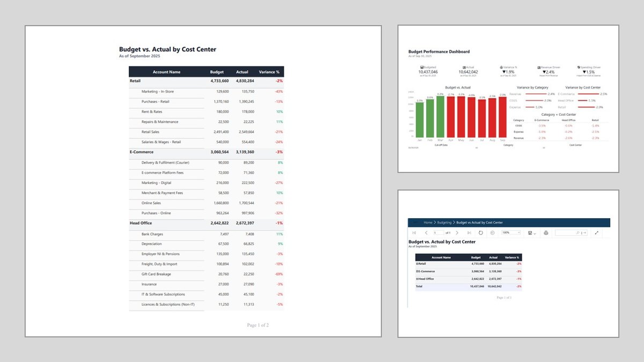
Task: Toggle full screen with the expand arrows icon
Action: 596,233
